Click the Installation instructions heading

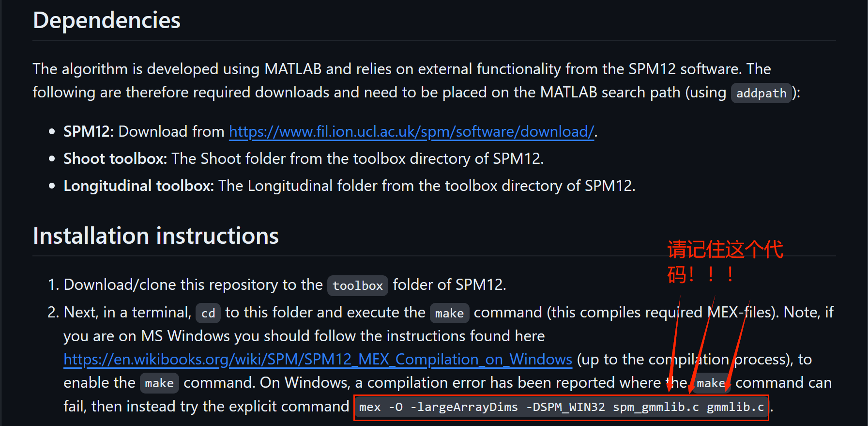tap(155, 236)
